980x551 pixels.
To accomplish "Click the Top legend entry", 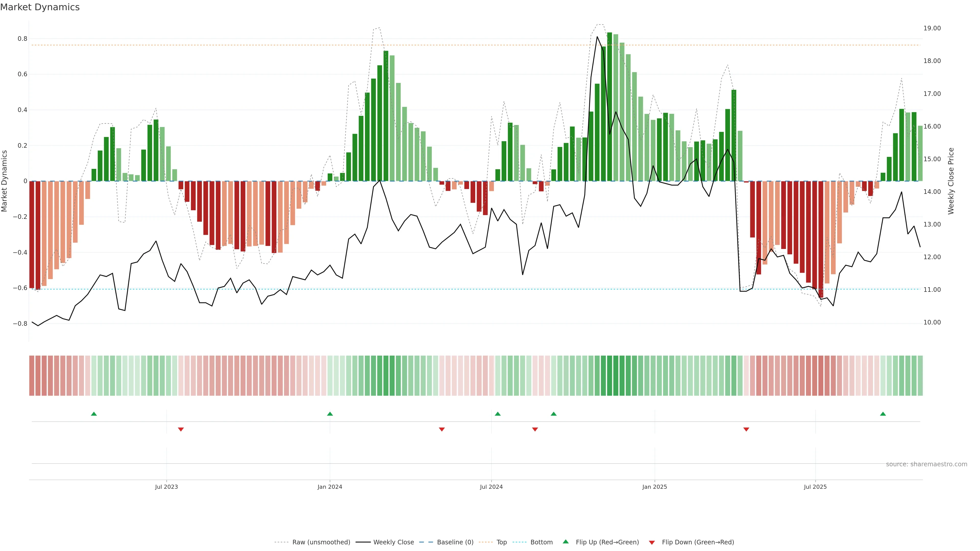I will click(501, 542).
